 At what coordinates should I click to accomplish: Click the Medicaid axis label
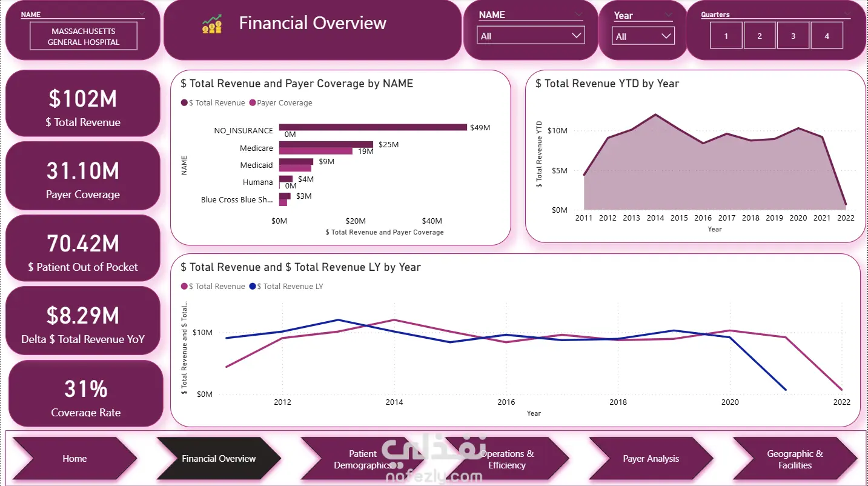coord(256,165)
